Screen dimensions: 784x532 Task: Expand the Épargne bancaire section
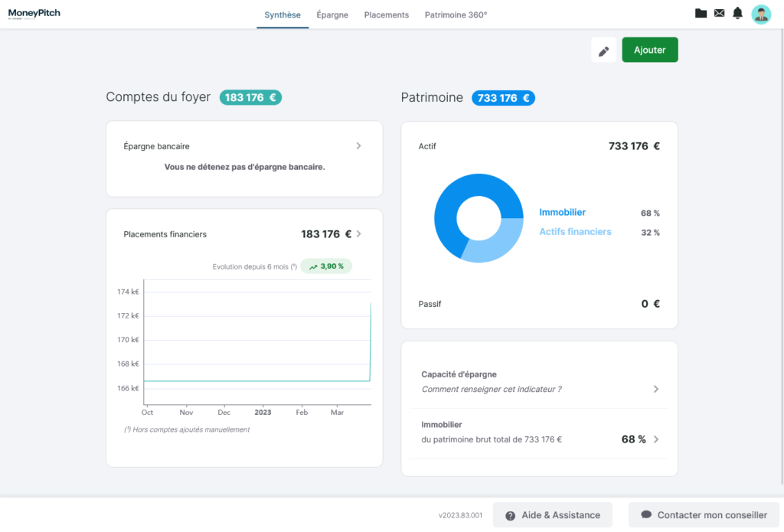pos(358,145)
